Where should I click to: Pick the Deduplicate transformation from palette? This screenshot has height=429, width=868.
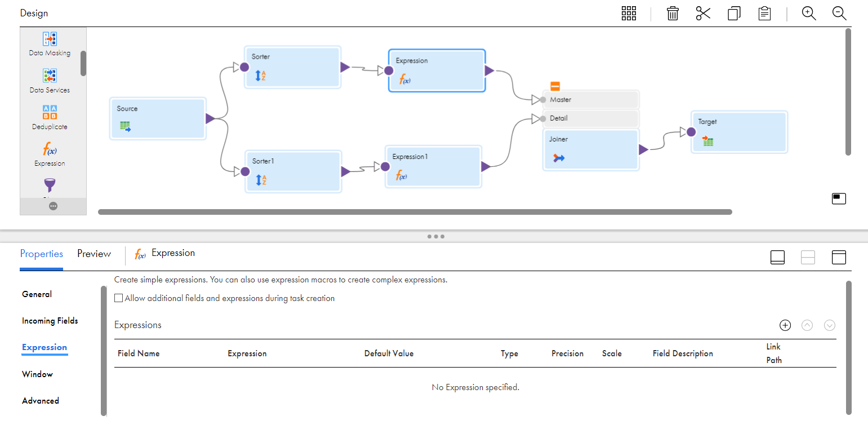(50, 117)
